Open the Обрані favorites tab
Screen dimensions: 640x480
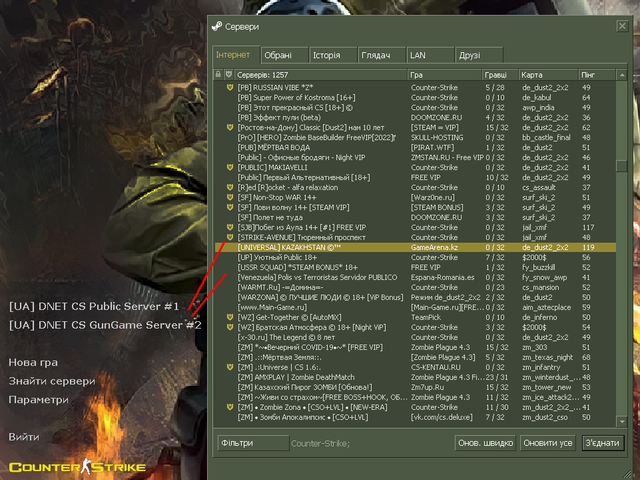[x=284, y=55]
